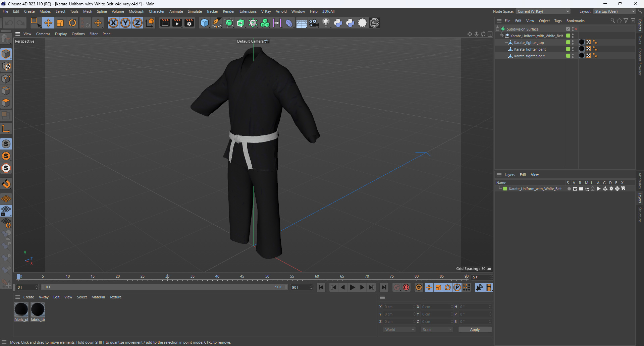Toggle layer Solo dot in Layers panel
The width and height of the screenshot is (644, 346).
click(x=569, y=189)
